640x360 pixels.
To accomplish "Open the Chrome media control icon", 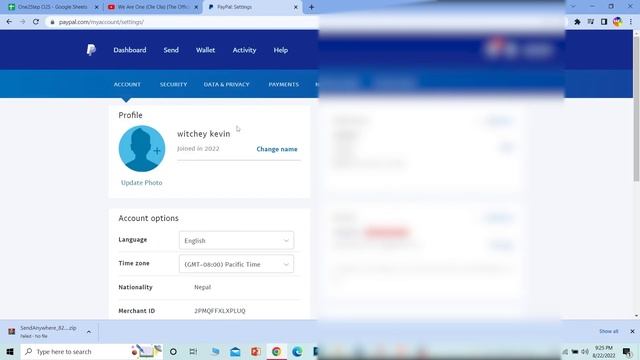I will click(x=591, y=22).
